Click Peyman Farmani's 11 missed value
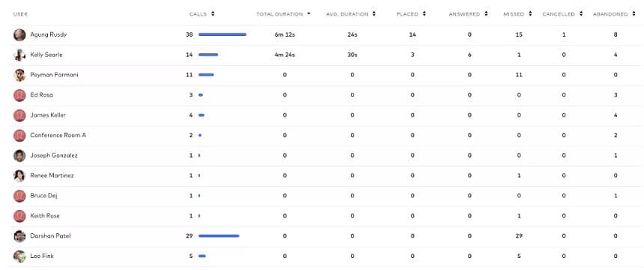This screenshot has height=270, width=644. pos(519,75)
